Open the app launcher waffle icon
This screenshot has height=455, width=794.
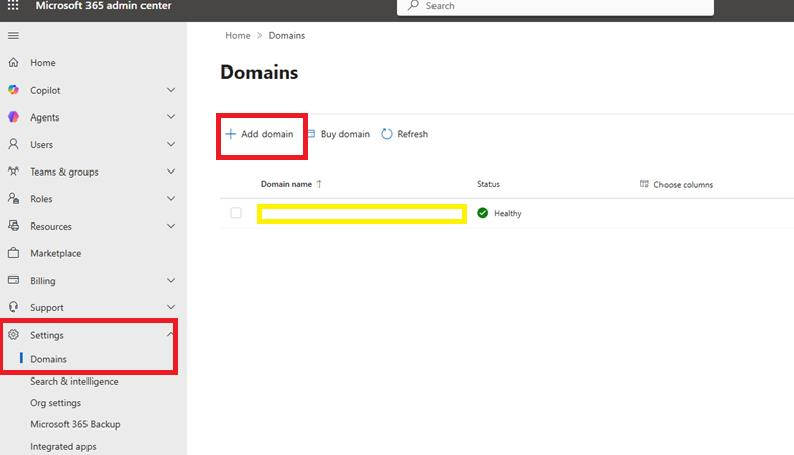(x=13, y=6)
